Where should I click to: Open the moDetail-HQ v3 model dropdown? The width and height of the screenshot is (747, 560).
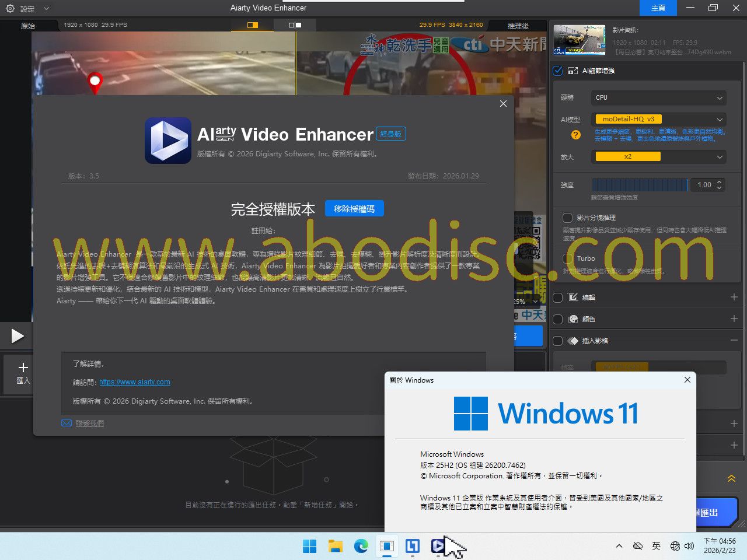click(658, 119)
